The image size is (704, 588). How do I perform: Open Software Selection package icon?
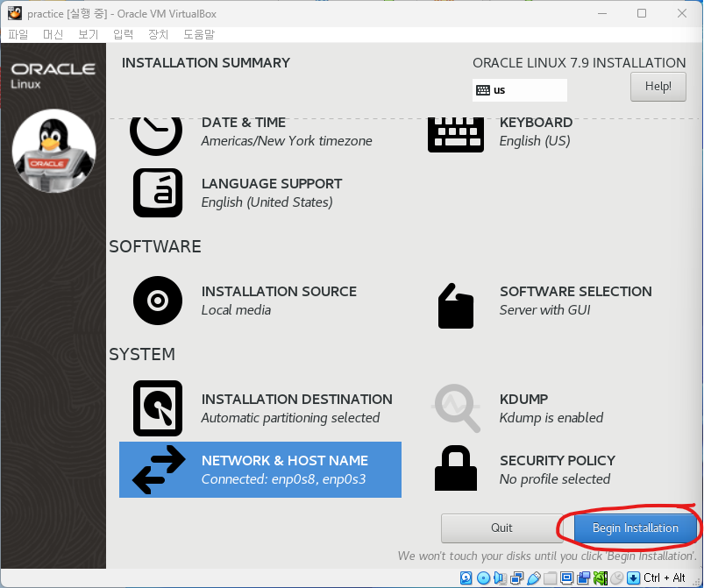(456, 306)
